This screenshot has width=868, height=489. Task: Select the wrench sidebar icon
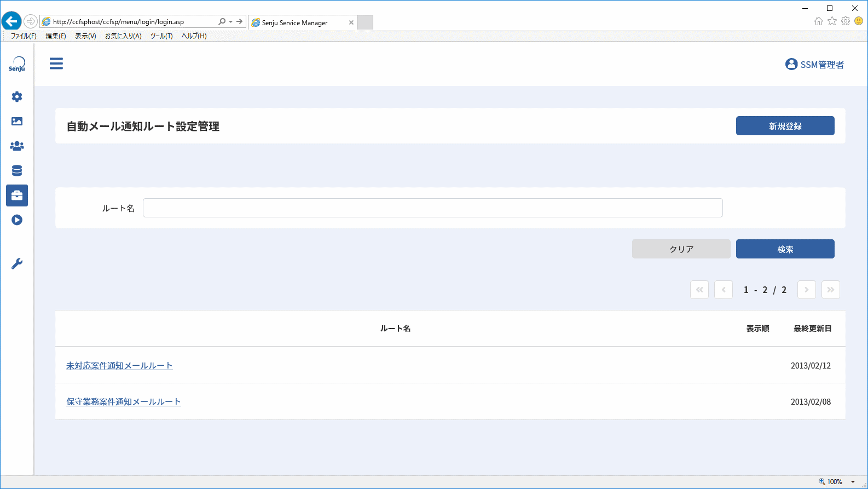click(17, 264)
